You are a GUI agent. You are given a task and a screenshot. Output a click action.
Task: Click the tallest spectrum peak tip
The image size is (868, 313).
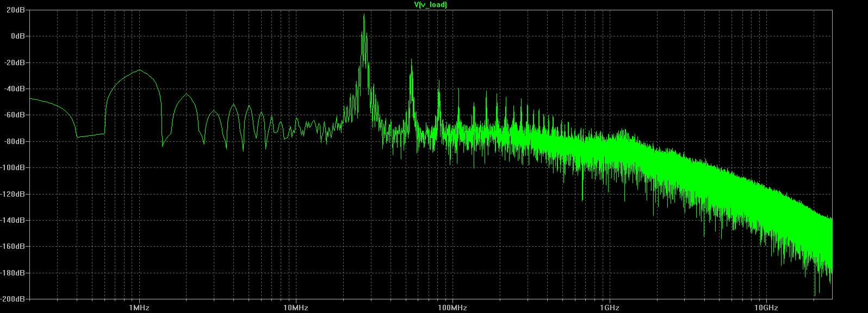[364, 15]
